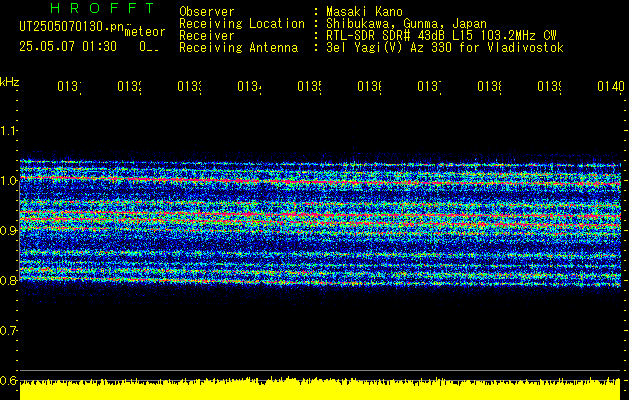Click the 0.7 kHz frequency axis label
Screen dimensions: 629x400
pos(8,330)
